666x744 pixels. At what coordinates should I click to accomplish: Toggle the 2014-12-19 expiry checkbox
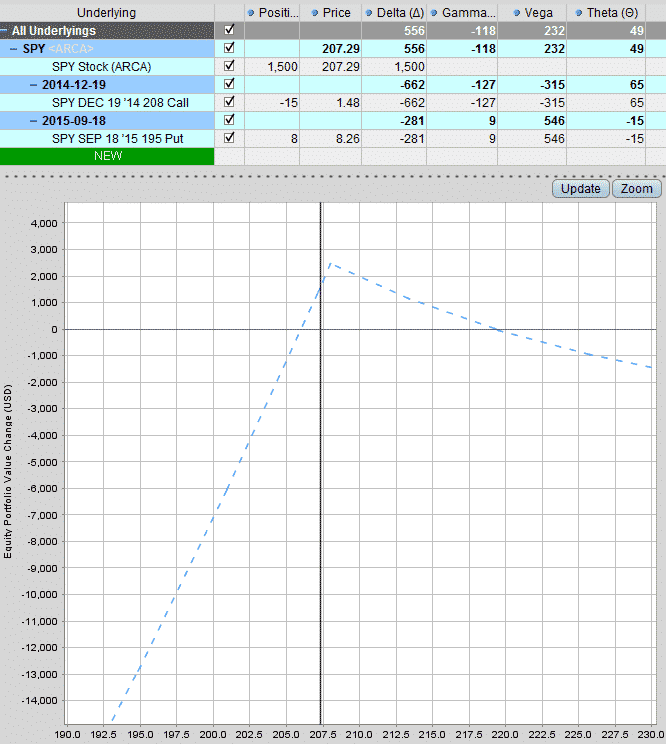[229, 84]
